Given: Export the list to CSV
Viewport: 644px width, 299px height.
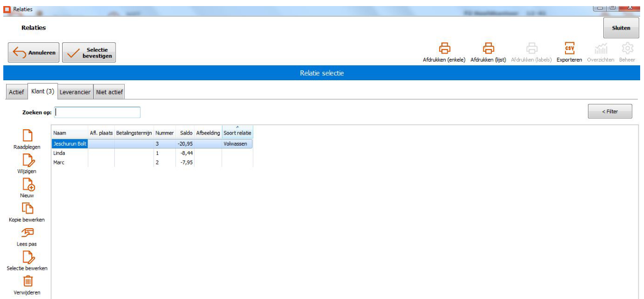Looking at the screenshot, I should [569, 49].
